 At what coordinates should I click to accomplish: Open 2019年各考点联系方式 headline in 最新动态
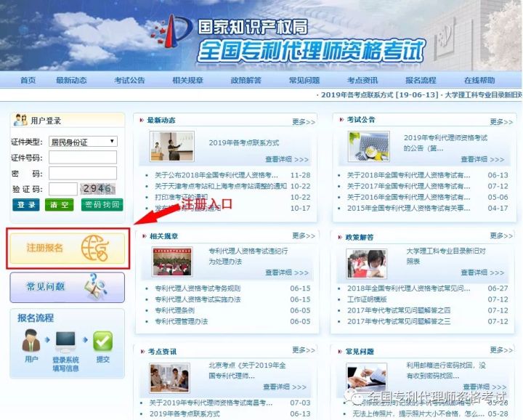pos(244,142)
